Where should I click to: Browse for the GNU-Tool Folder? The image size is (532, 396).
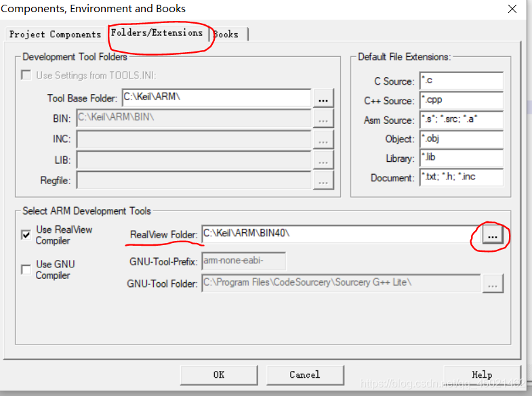(x=493, y=283)
